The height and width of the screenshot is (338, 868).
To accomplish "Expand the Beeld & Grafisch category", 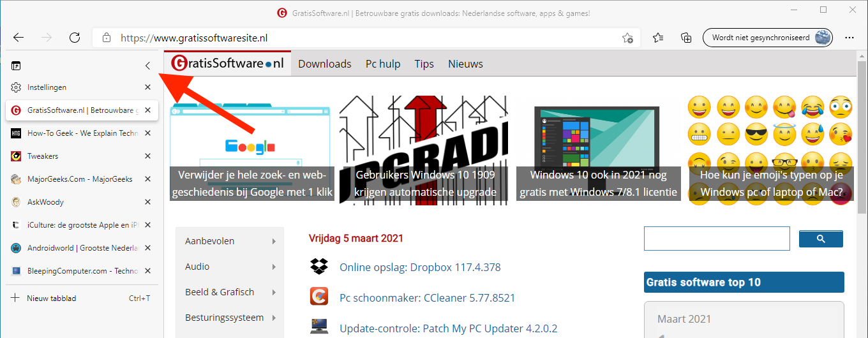I will point(230,292).
